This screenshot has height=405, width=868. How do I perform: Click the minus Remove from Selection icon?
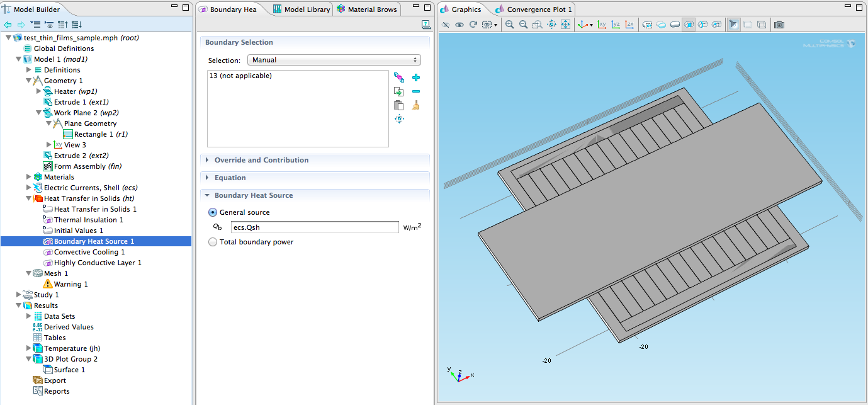[x=415, y=91]
